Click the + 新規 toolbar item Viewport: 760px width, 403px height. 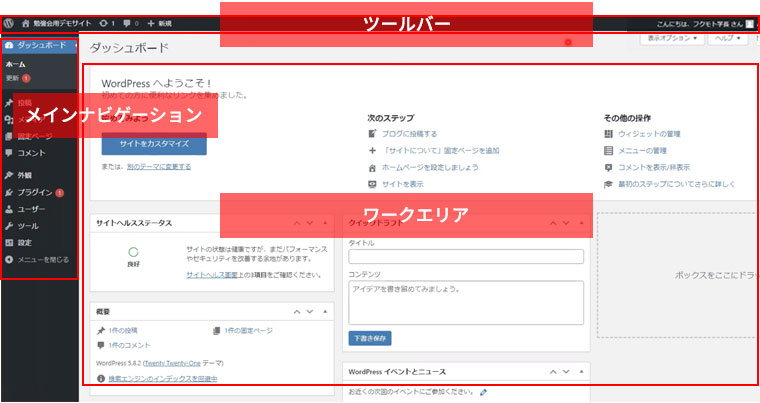point(159,23)
